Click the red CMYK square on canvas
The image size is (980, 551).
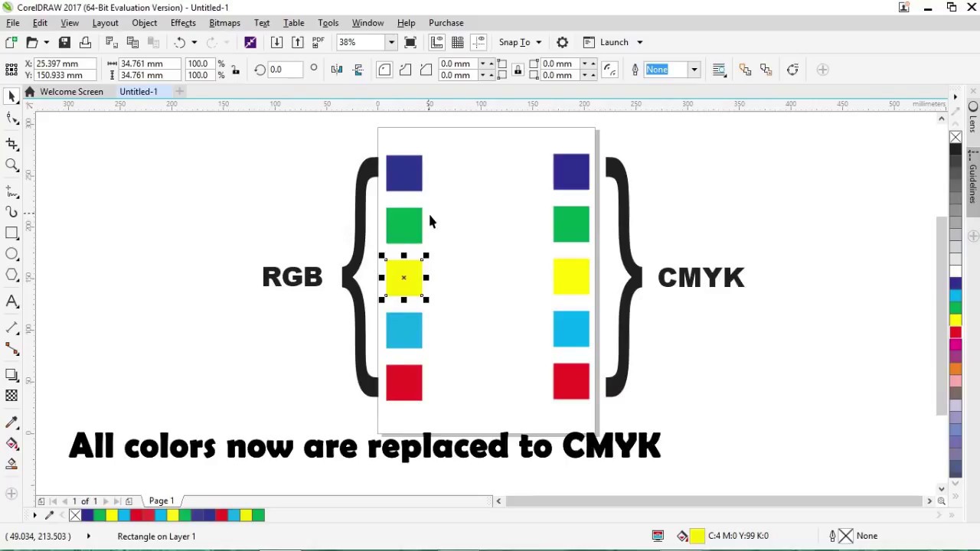coord(571,381)
